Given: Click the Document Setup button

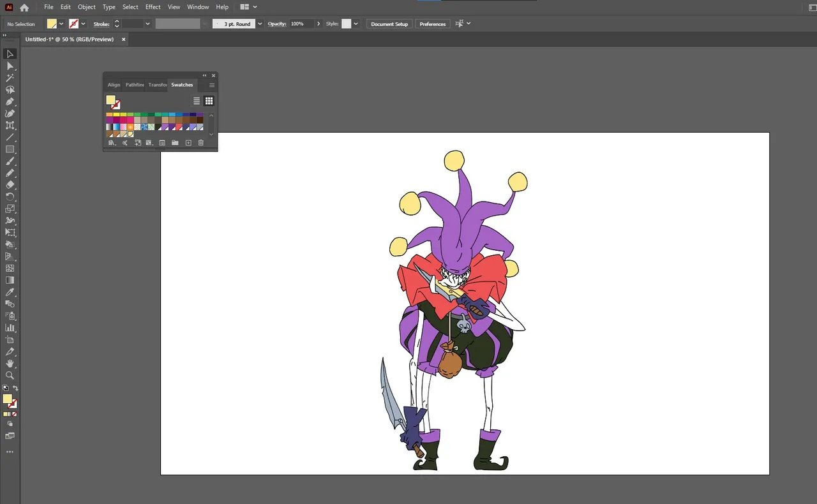Looking at the screenshot, I should [389, 24].
